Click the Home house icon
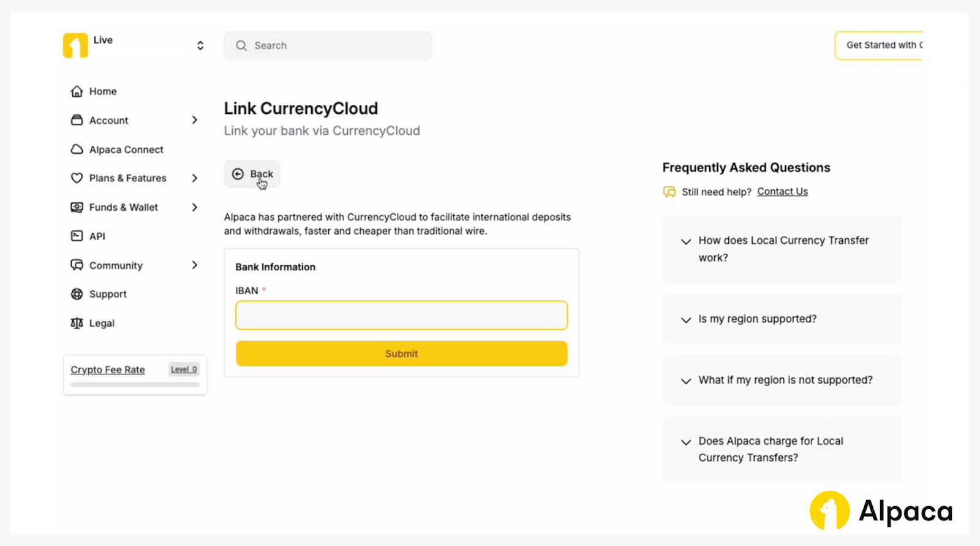 (77, 91)
